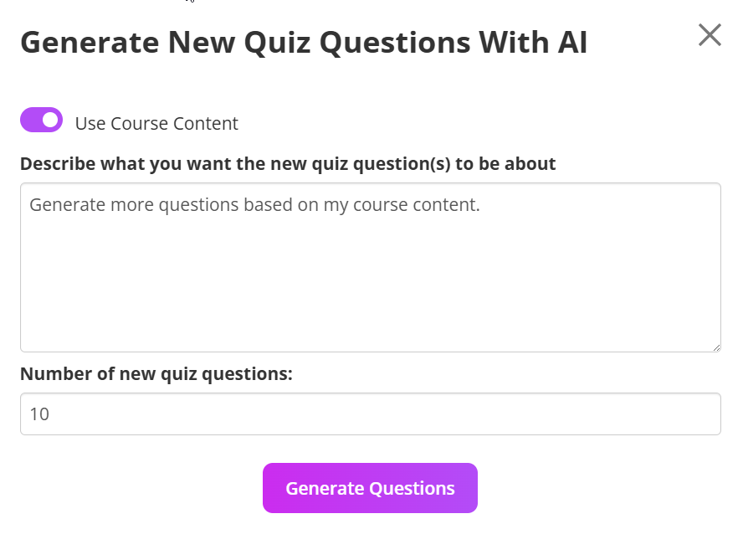Click the Number of new quiz questions label

click(x=157, y=373)
